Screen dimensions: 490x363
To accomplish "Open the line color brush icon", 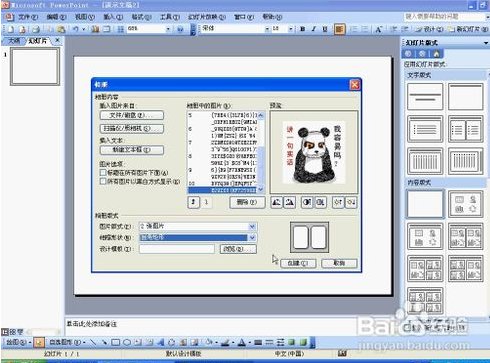I will pyautogui.click(x=225, y=342).
